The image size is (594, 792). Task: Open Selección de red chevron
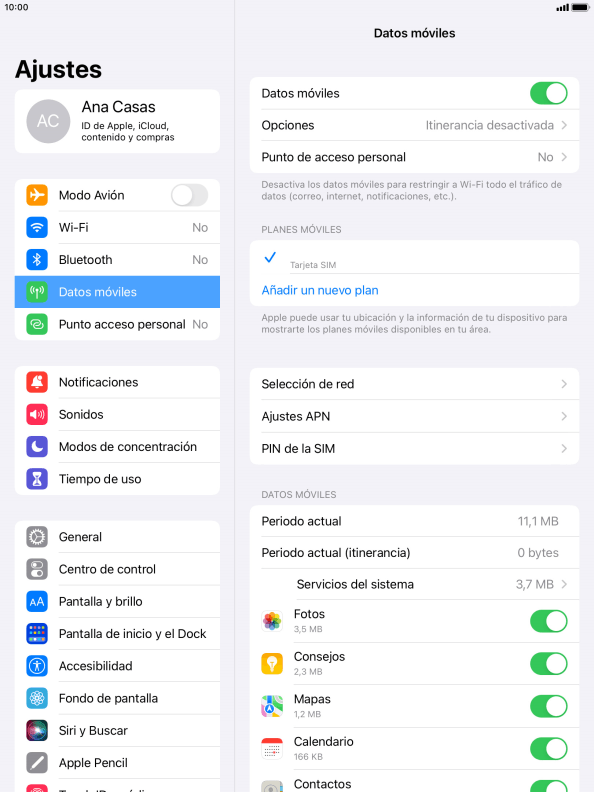564,384
